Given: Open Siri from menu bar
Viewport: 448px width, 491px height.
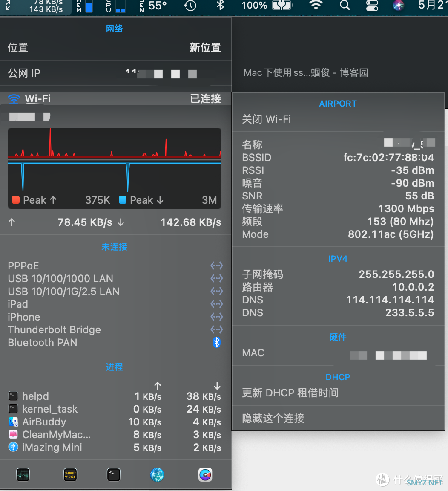Looking at the screenshot, I should pyautogui.click(x=398, y=6).
